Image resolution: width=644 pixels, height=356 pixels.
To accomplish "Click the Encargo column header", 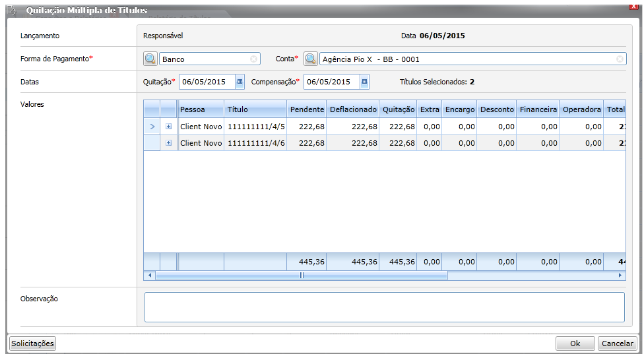I will (x=459, y=109).
